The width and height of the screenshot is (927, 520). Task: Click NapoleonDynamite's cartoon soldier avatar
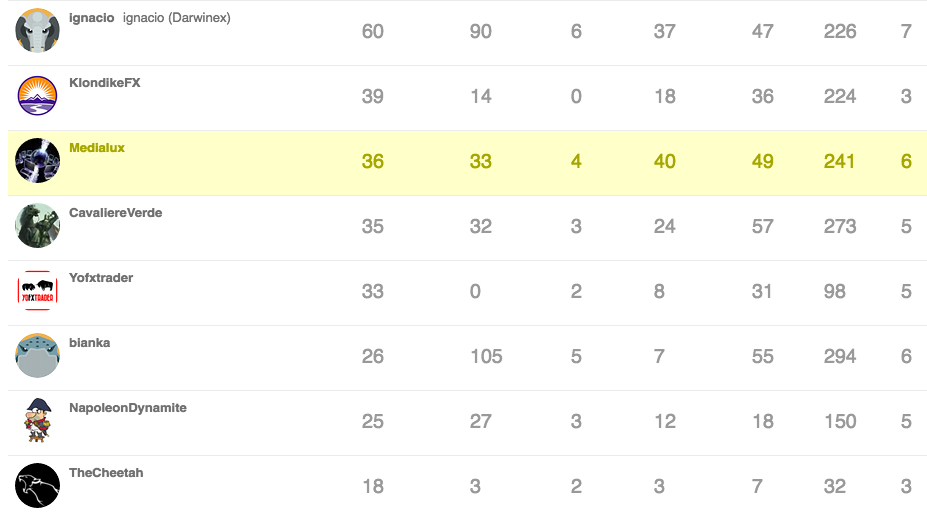(38, 421)
